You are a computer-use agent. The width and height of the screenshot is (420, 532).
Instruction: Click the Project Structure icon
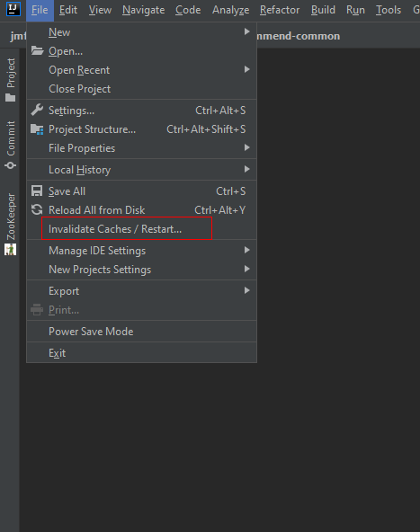37,129
